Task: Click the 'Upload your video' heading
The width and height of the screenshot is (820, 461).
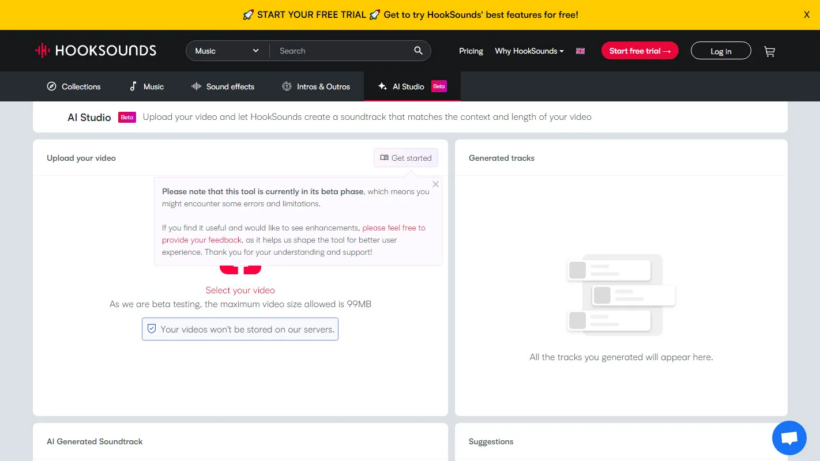Action: [81, 158]
